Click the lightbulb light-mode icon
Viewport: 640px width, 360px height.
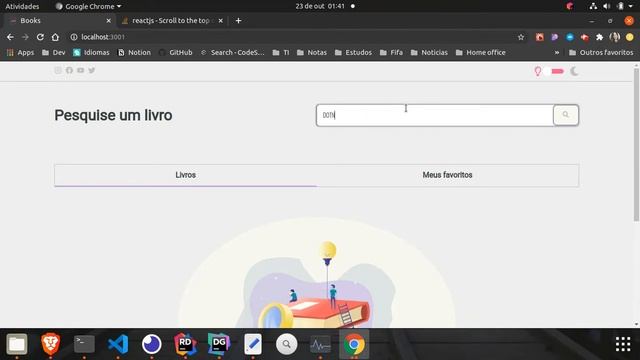538,71
